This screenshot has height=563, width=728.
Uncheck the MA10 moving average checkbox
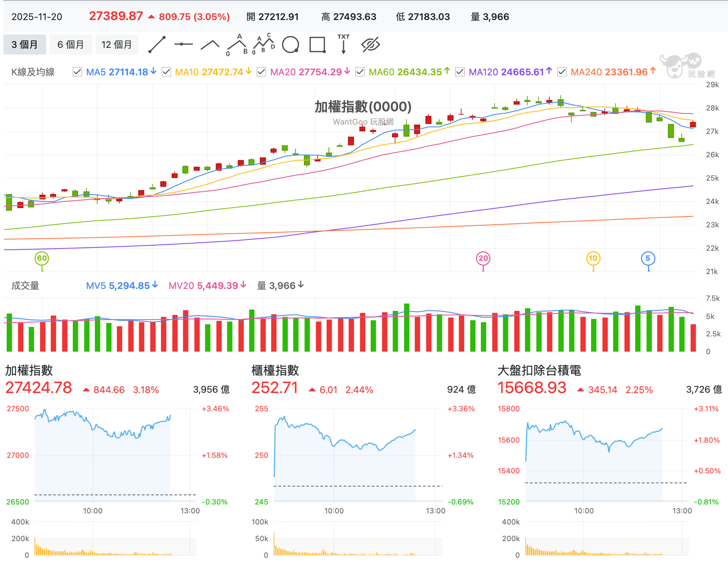[166, 72]
